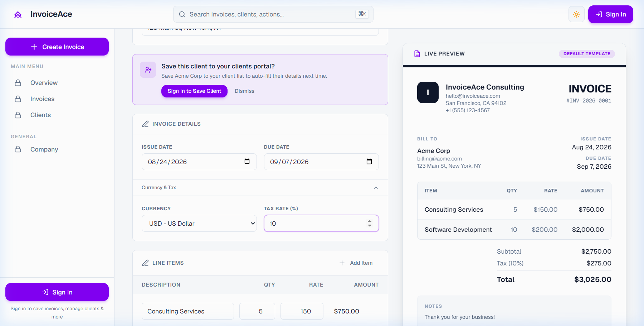Click the lock icon beside Invoices
The width and height of the screenshot is (644, 326).
click(x=18, y=99)
